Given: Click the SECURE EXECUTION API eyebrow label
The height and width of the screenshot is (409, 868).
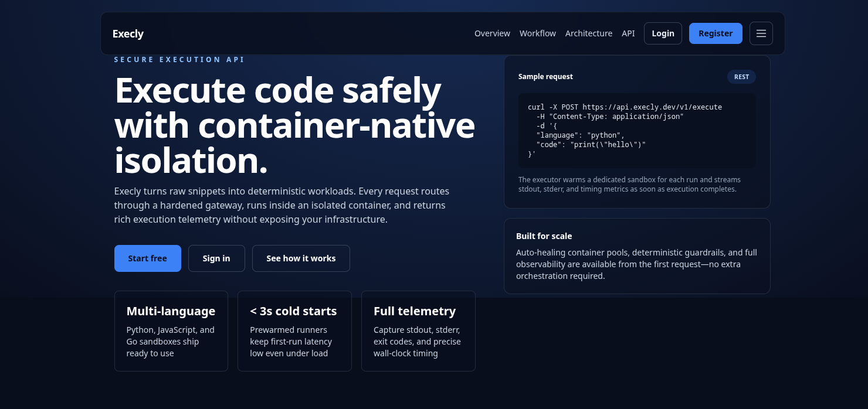Looking at the screenshot, I should pos(179,59).
